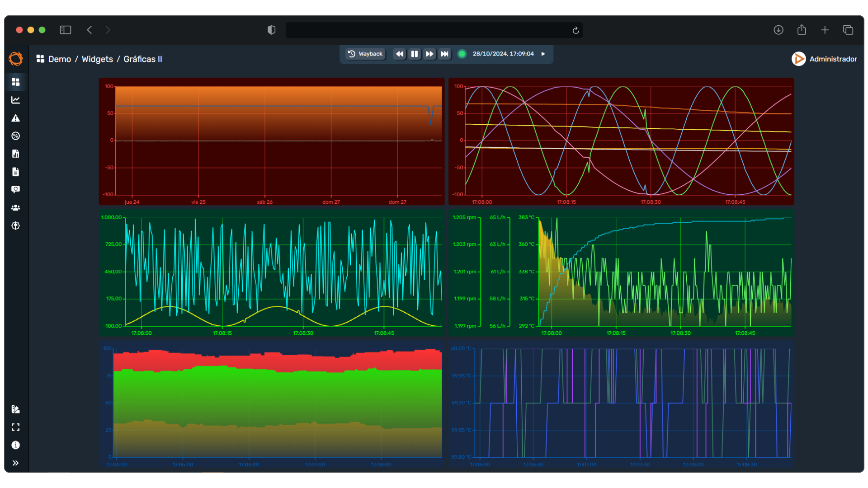This screenshot has height=488, width=868.
Task: Toggle the green live status indicator
Action: [x=462, y=54]
